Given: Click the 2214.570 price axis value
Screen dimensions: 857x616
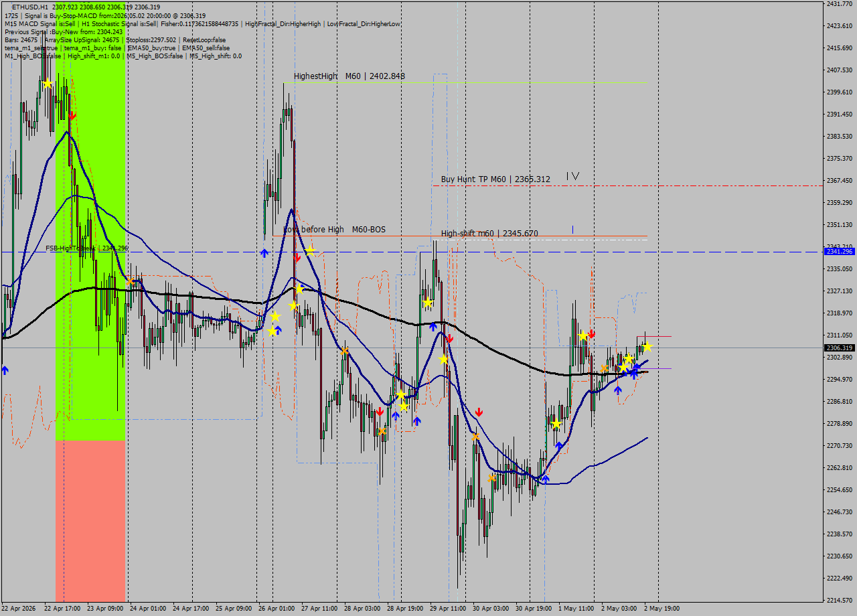Looking at the screenshot, I should 840,601.
